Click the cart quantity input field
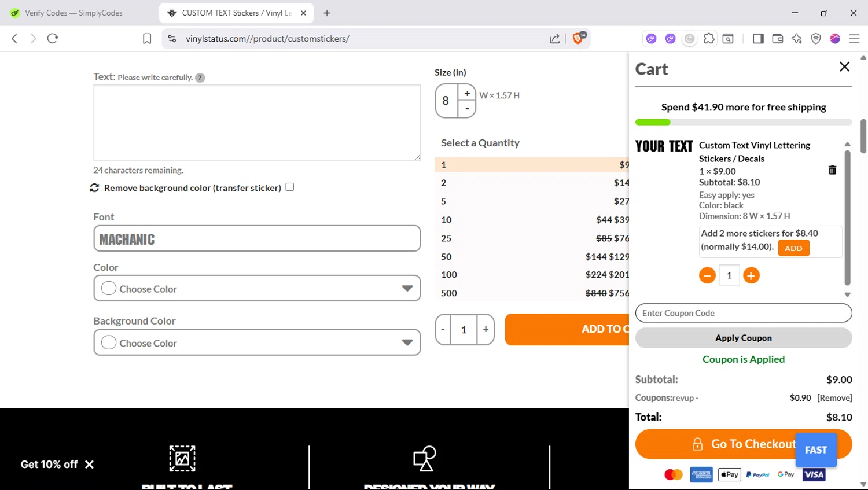Screen dimensions: 868x490 729,275
